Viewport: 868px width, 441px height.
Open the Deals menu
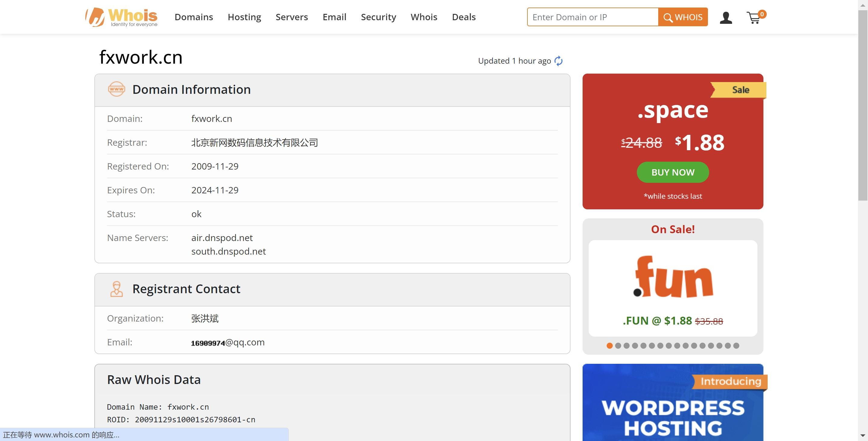464,17
